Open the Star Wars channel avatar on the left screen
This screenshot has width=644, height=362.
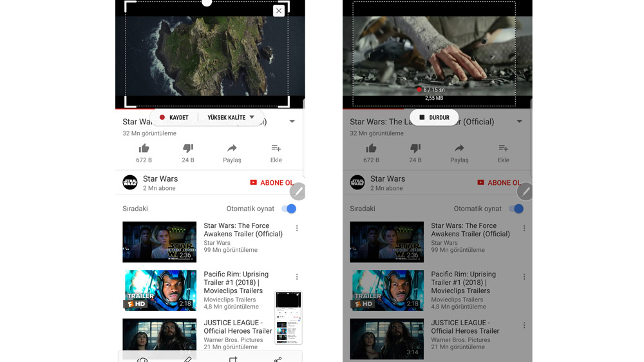(x=130, y=183)
